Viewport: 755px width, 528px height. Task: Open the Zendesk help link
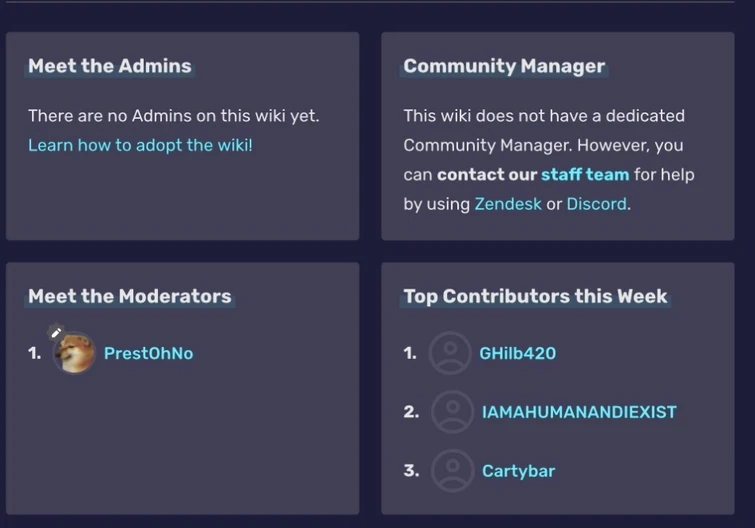click(x=508, y=204)
